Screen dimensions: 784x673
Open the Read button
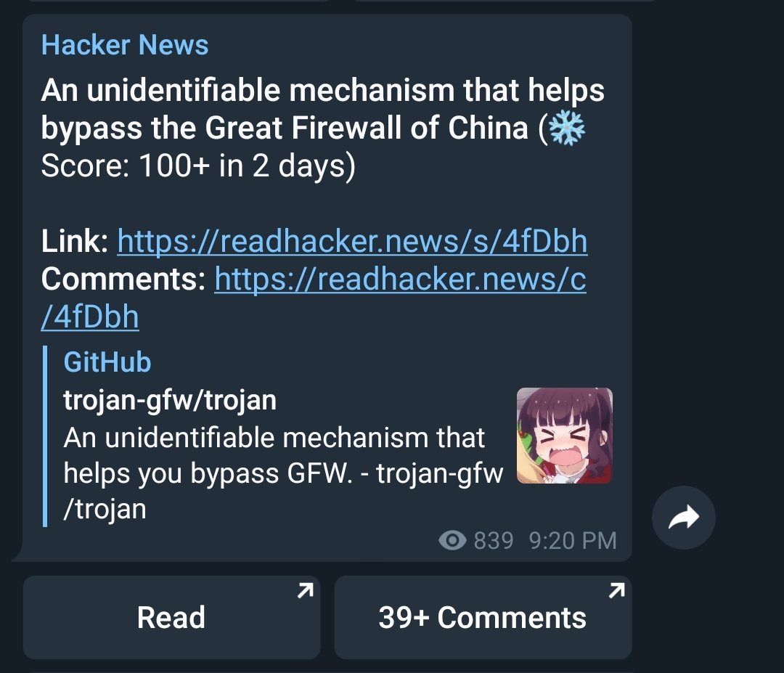click(x=171, y=617)
